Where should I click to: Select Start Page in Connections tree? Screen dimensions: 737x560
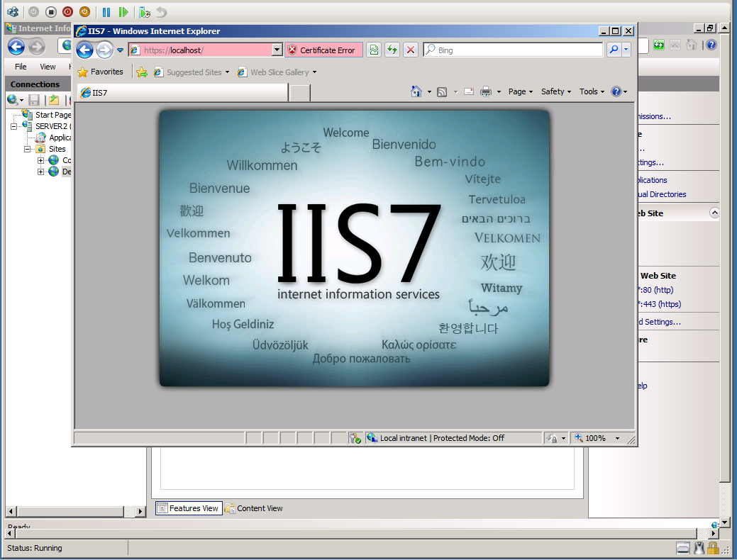pos(53,115)
